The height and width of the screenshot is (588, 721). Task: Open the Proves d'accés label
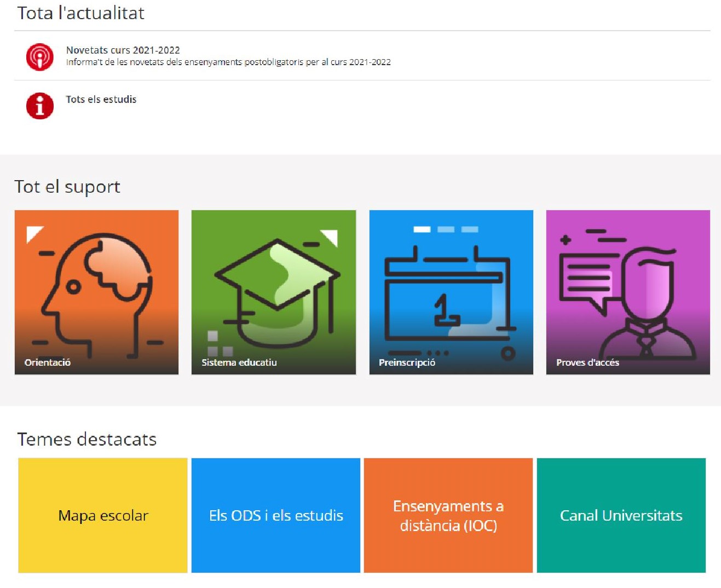point(587,362)
